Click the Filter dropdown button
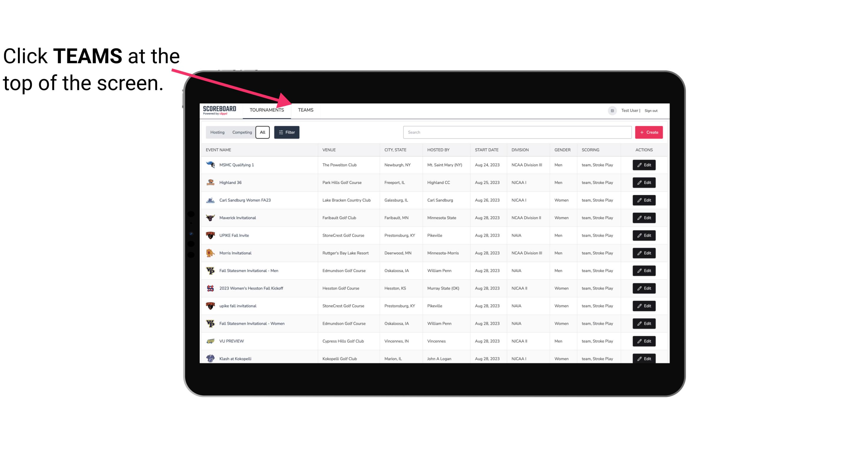 [286, 132]
